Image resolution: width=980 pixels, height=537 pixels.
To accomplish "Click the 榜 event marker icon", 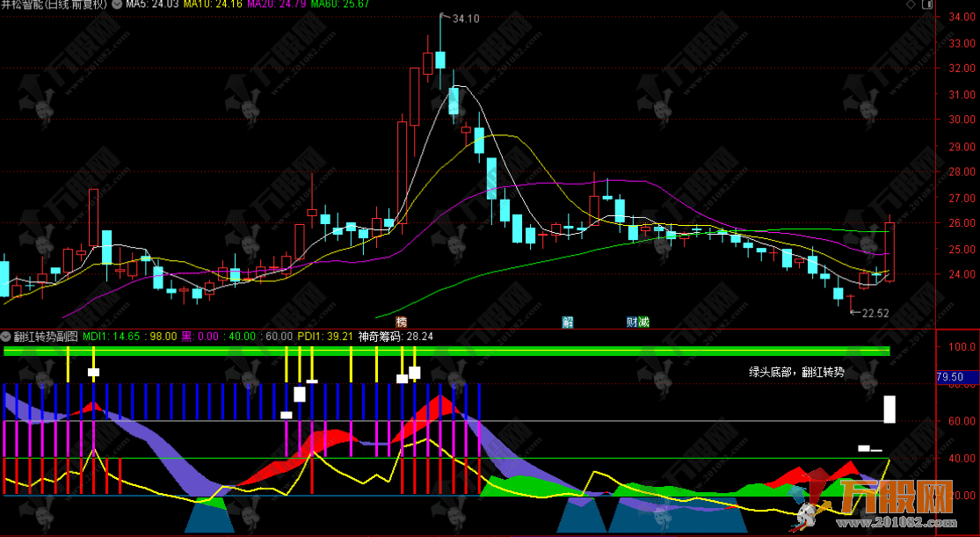I will coord(402,322).
